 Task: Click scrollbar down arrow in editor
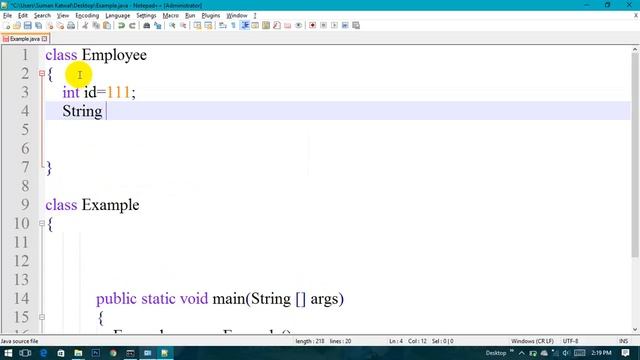(x=635, y=329)
